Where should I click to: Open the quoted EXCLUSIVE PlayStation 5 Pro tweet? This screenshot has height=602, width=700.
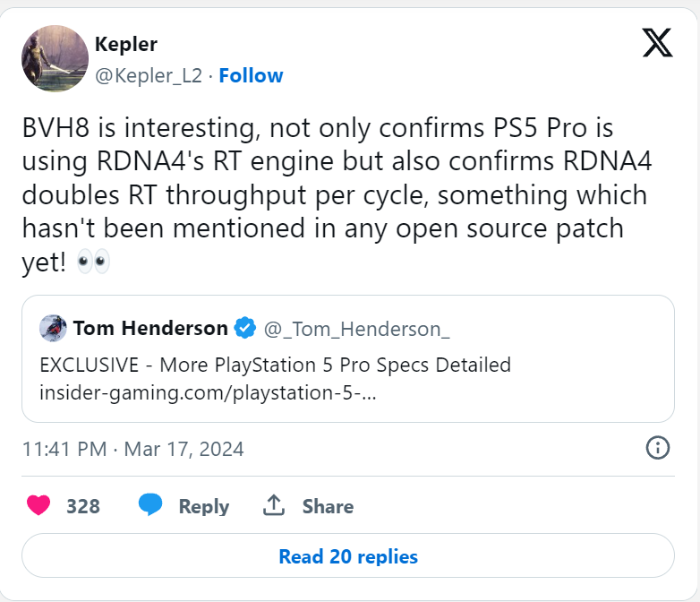[x=348, y=358]
